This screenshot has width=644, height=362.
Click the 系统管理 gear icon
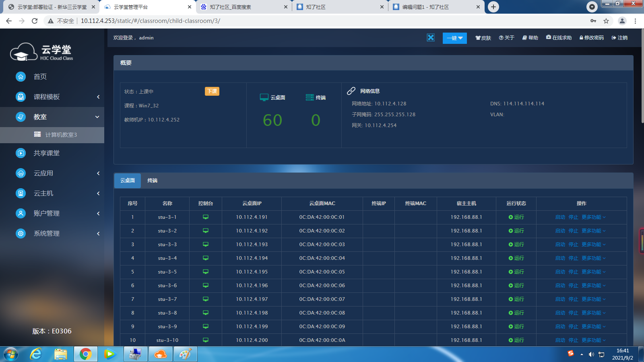coord(21,233)
